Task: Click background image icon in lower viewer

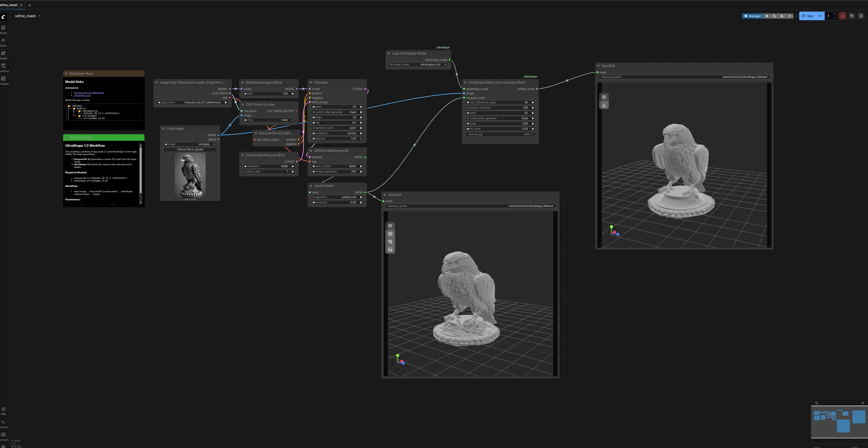Action: point(390,250)
